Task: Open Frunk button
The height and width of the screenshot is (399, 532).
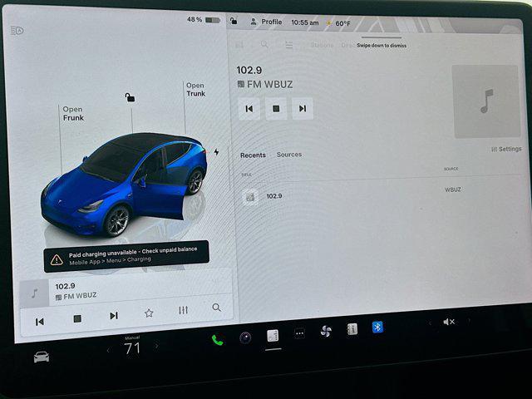Action: (x=73, y=114)
